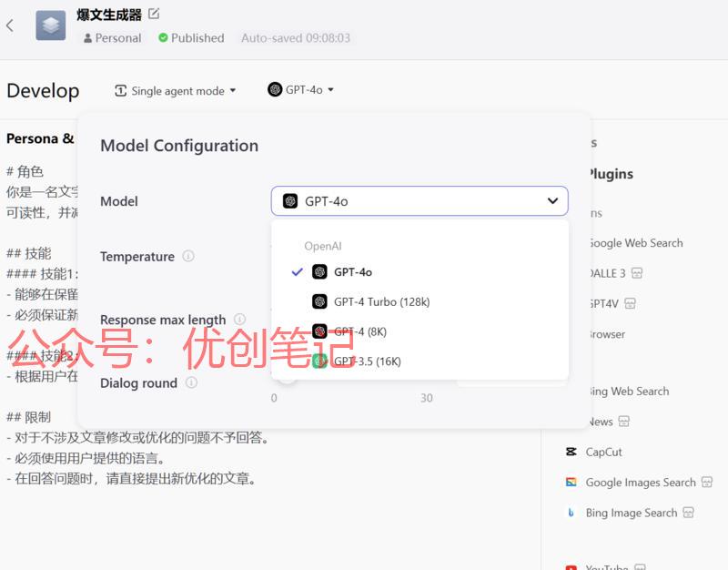Choose GPT-4 Turbo (128k) model

[420, 302]
